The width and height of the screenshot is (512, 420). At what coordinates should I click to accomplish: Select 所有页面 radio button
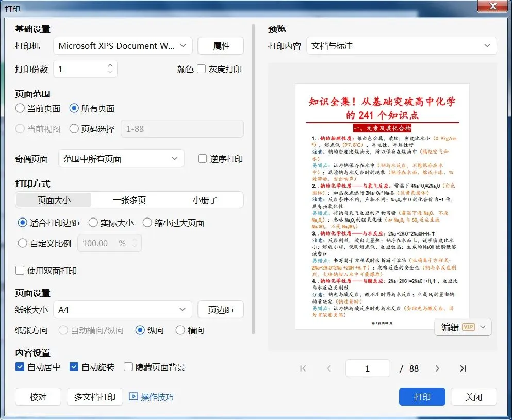tap(74, 108)
